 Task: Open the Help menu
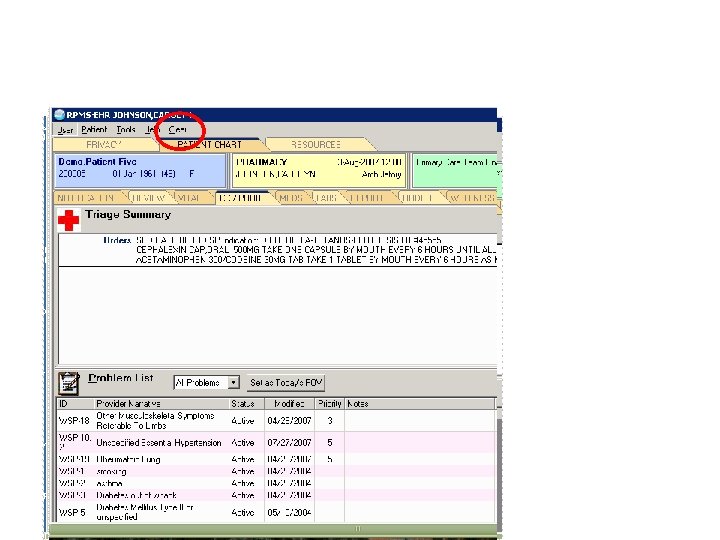pyautogui.click(x=152, y=130)
